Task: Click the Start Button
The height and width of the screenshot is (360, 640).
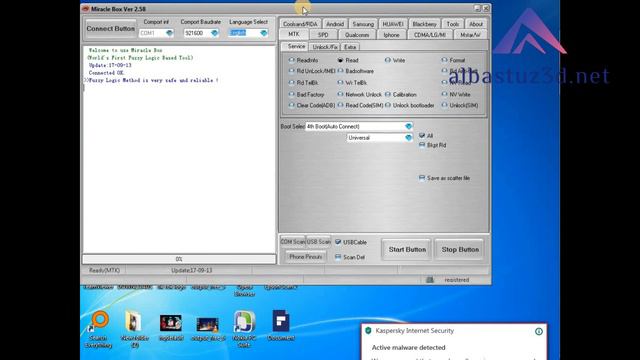Action: (407, 249)
